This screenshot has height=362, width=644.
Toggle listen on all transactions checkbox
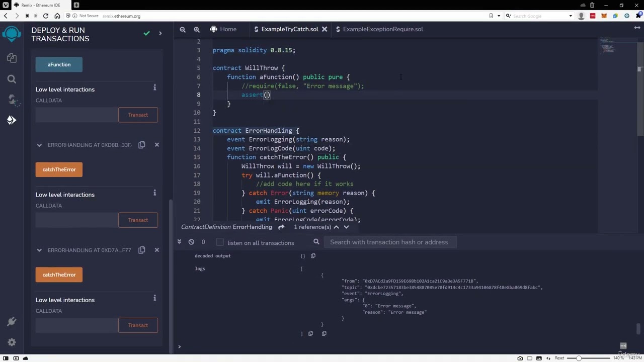point(220,242)
